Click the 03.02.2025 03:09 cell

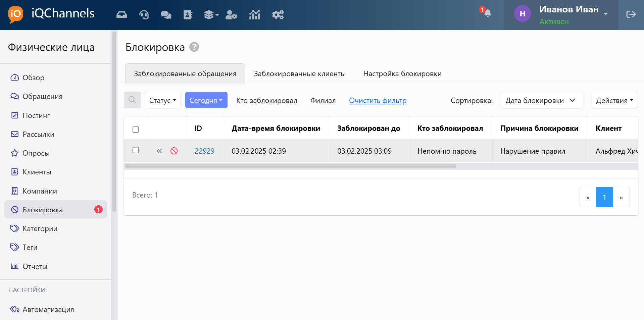click(x=368, y=151)
